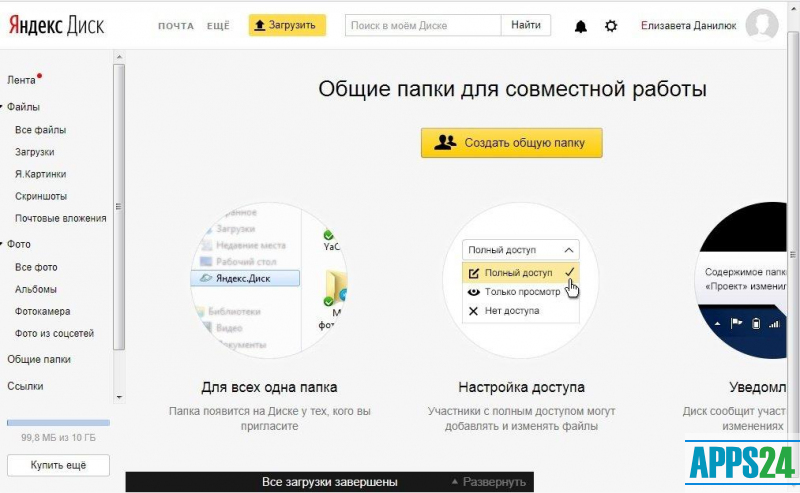This screenshot has width=800, height=493.
Task: Click the sidebar scrollbar down arrow
Action: tap(119, 397)
